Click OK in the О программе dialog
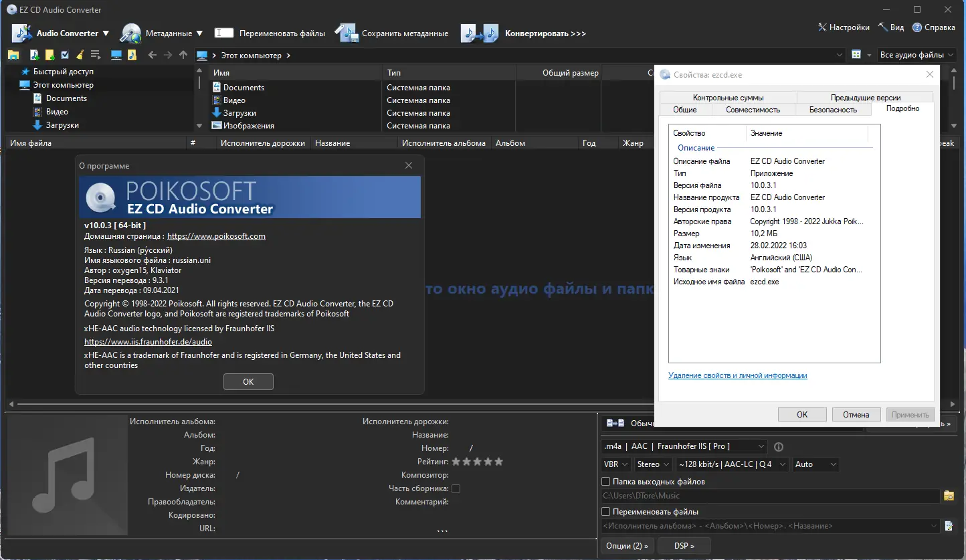The width and height of the screenshot is (966, 560). (248, 381)
